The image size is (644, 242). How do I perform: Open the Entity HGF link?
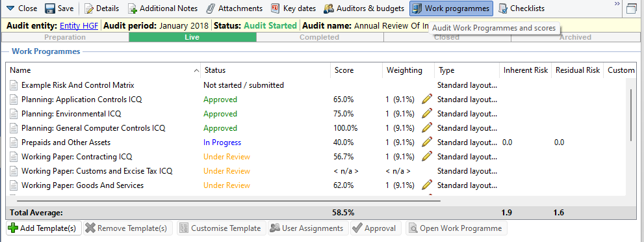pos(79,25)
